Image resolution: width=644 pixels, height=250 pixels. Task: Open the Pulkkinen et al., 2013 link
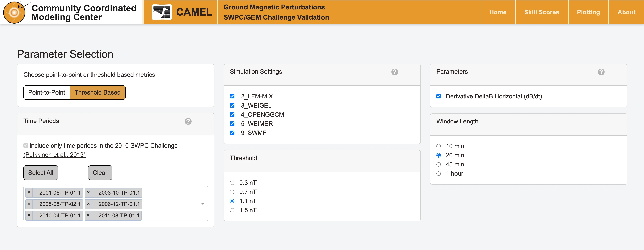(x=54, y=155)
